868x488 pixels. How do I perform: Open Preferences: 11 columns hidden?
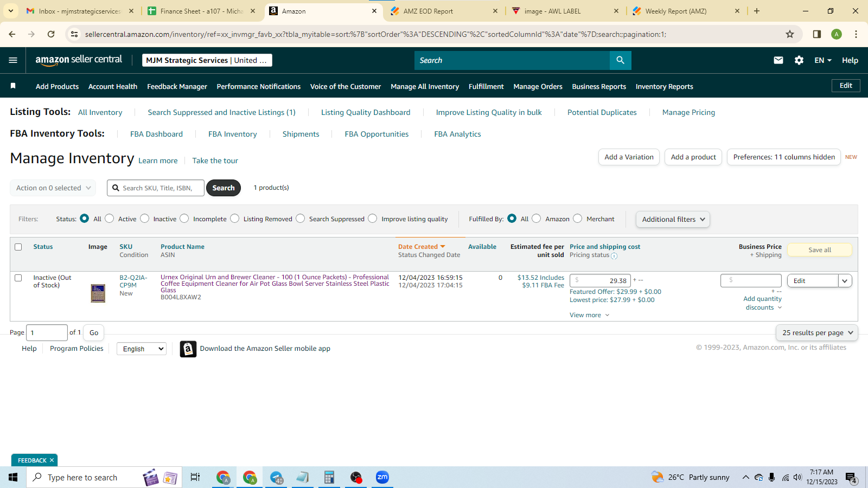(784, 157)
